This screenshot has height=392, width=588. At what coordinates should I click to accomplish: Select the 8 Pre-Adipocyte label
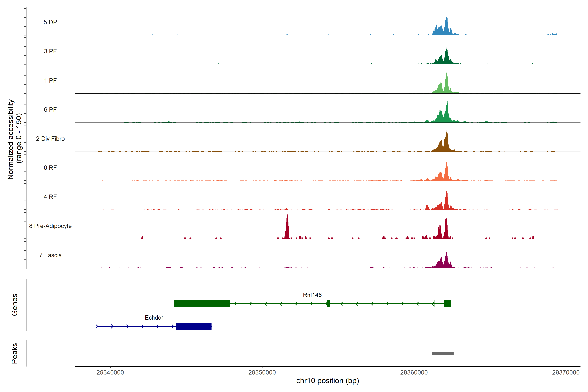(x=50, y=226)
